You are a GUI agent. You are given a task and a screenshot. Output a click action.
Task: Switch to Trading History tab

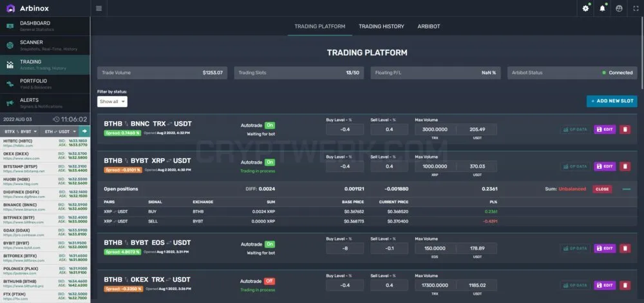(x=381, y=26)
